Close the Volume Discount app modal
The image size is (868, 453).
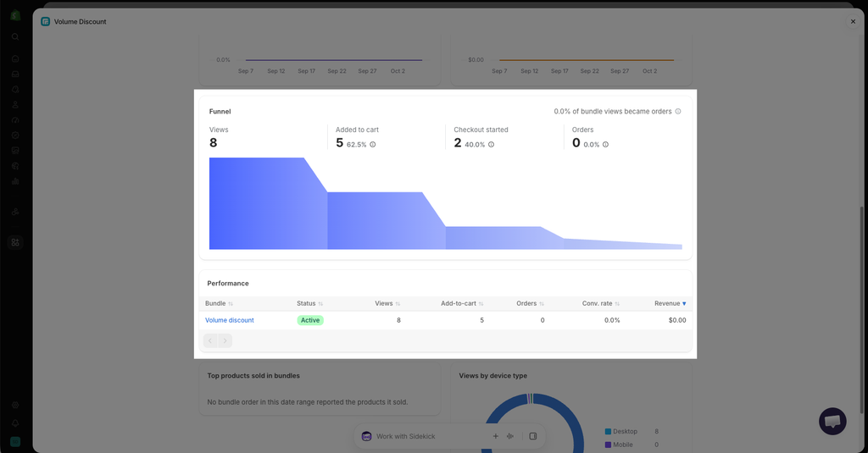pos(853,21)
